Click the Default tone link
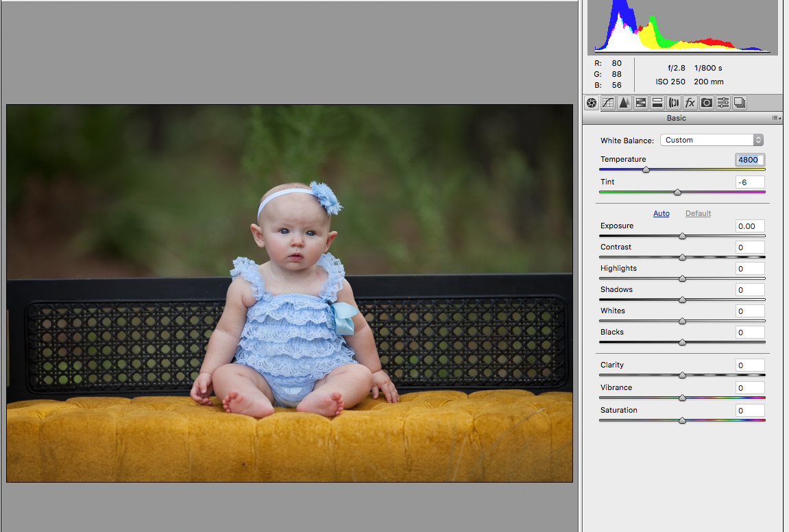This screenshot has width=789, height=532. pyautogui.click(x=698, y=213)
